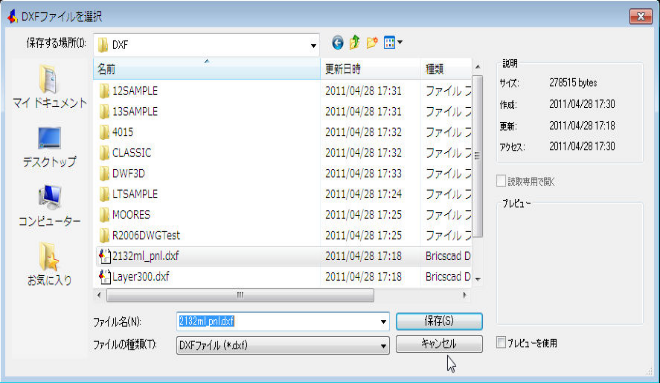Select the 13SAMPLE folder icon
The image size is (660, 383).
coord(104,112)
